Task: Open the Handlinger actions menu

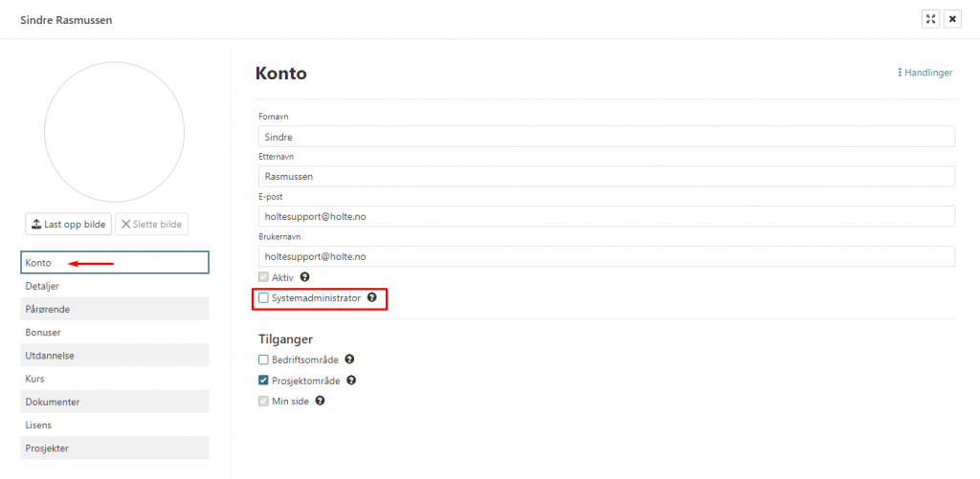Action: (924, 73)
